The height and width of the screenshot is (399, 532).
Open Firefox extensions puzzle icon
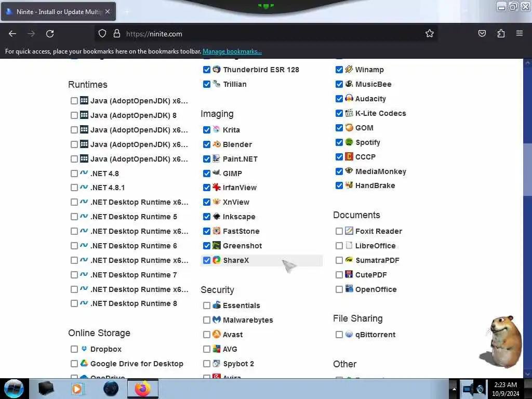(x=501, y=34)
